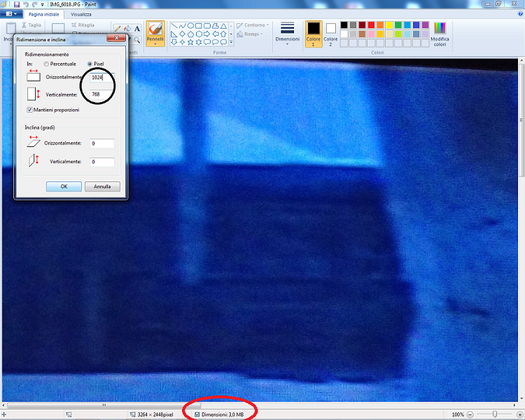Screen dimensions: 525x420
Task: Select the Fill with color bucket tool
Action: (127, 29)
